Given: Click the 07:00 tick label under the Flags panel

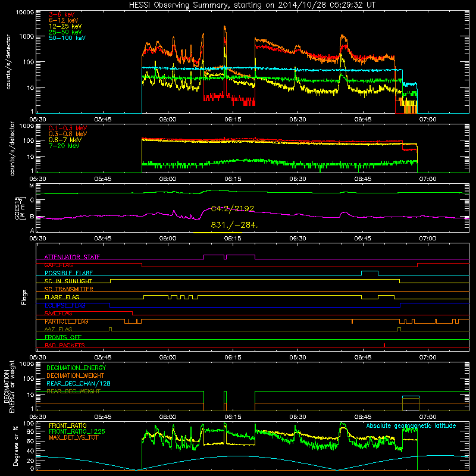Looking at the screenshot, I should pyautogui.click(x=428, y=358).
